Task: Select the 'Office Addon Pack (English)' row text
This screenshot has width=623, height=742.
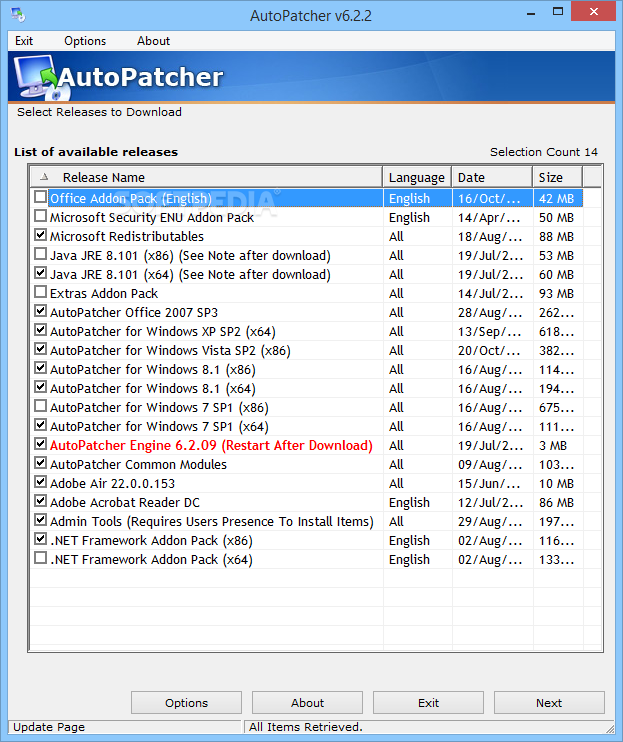Action: pos(131,198)
